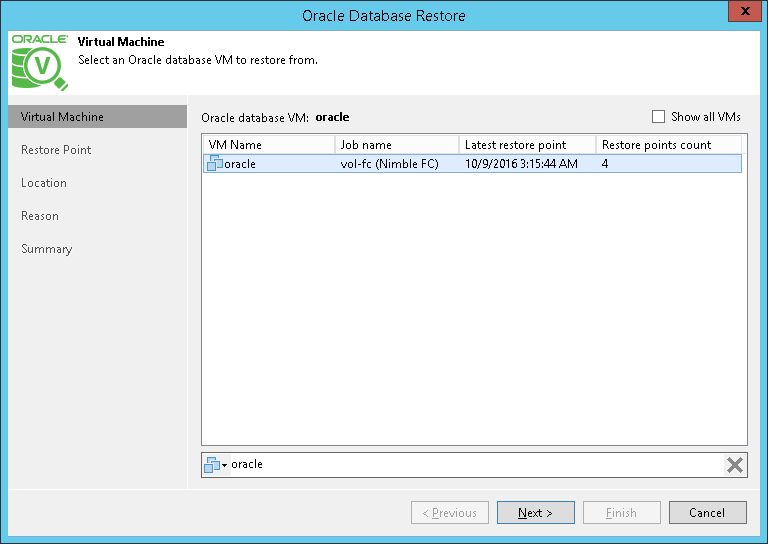Go to the Location step

coord(44,183)
